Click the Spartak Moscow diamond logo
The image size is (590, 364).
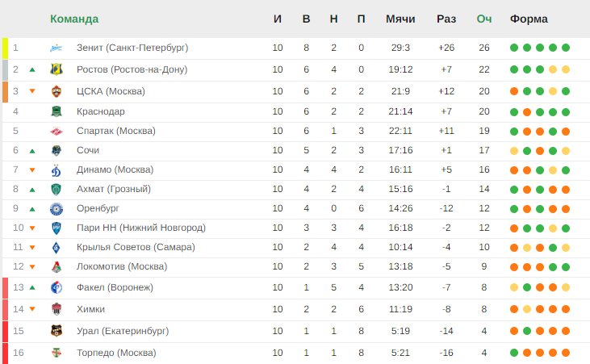(x=56, y=131)
